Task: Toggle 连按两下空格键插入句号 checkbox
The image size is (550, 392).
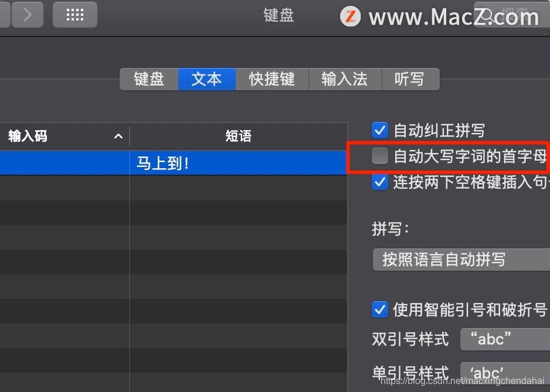Action: pos(380,182)
